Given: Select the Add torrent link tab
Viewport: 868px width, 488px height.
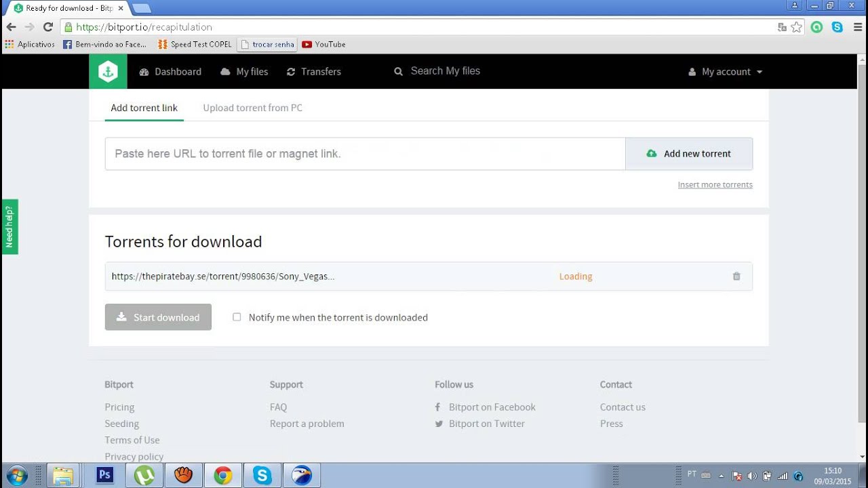Looking at the screenshot, I should click(144, 108).
